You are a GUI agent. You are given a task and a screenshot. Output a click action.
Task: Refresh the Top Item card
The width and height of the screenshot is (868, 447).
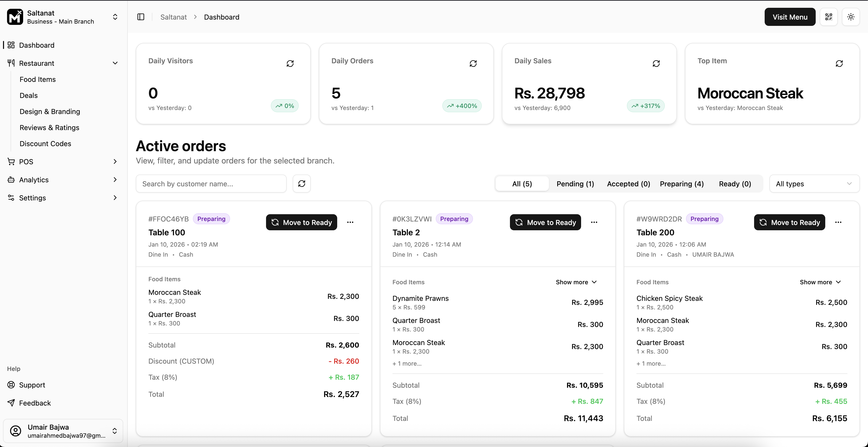coord(839,64)
